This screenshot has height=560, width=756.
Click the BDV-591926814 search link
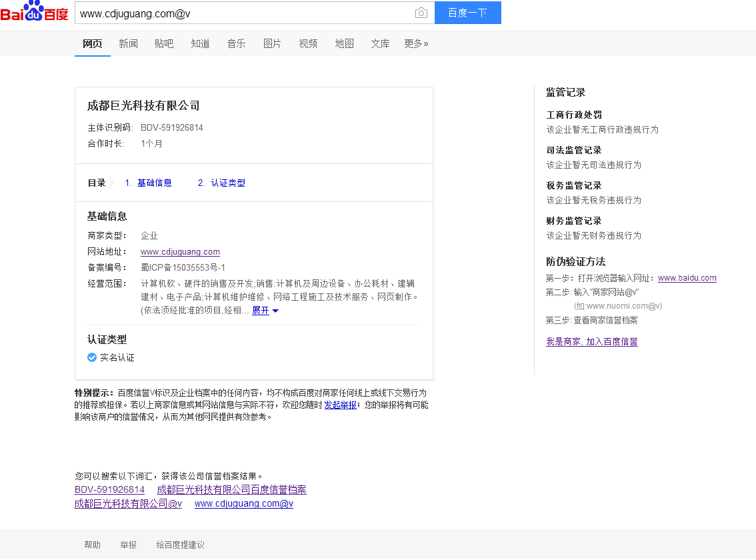click(x=109, y=489)
